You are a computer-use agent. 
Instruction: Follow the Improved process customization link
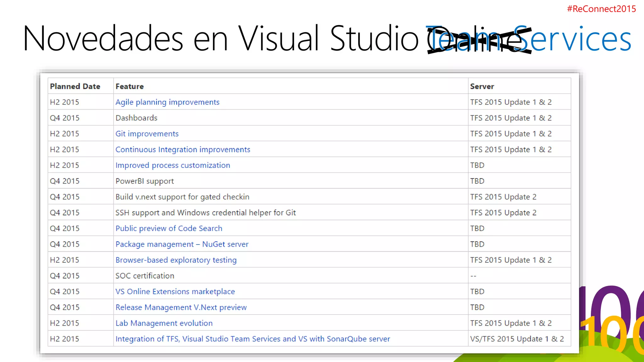tap(173, 165)
